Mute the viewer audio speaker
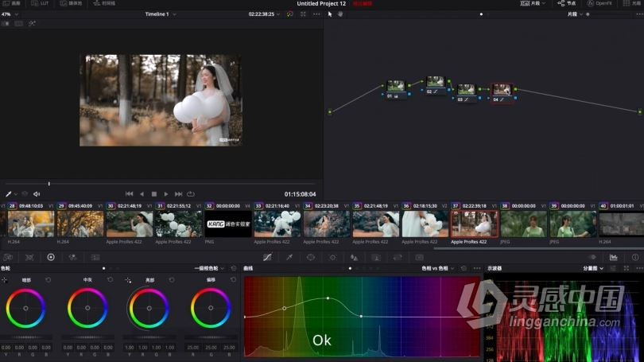Screen dimensions: 644x362 click(37, 194)
